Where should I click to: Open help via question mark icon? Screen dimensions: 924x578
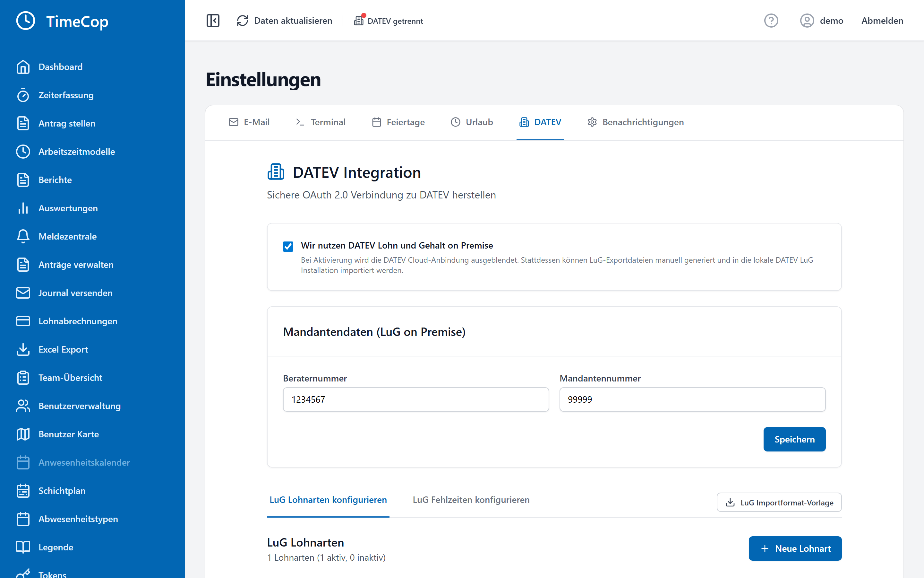click(x=771, y=21)
